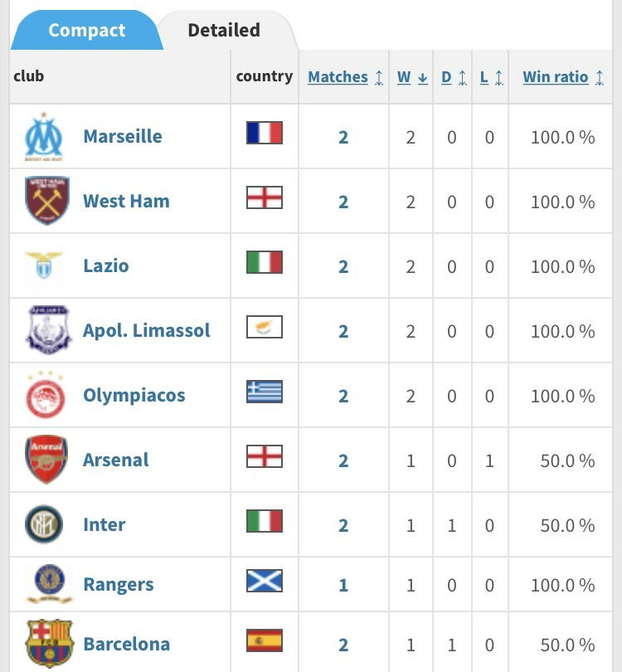This screenshot has height=672, width=622.
Task: Switch to the Detailed tab
Action: pyautogui.click(x=224, y=31)
